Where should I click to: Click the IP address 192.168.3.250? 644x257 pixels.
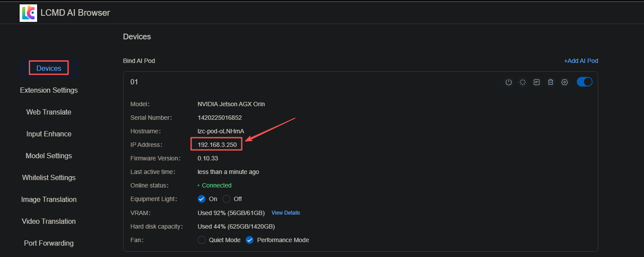pos(217,145)
